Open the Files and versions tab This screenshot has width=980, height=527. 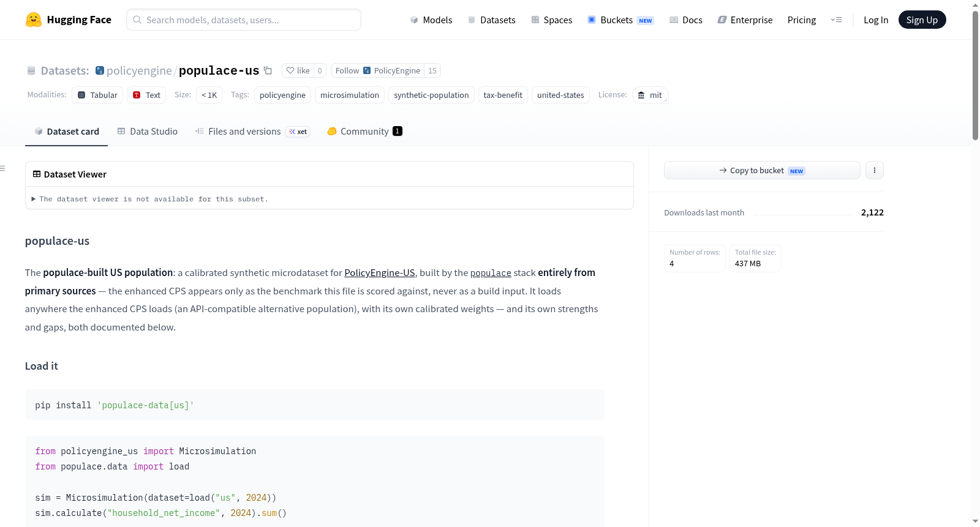pyautogui.click(x=252, y=132)
